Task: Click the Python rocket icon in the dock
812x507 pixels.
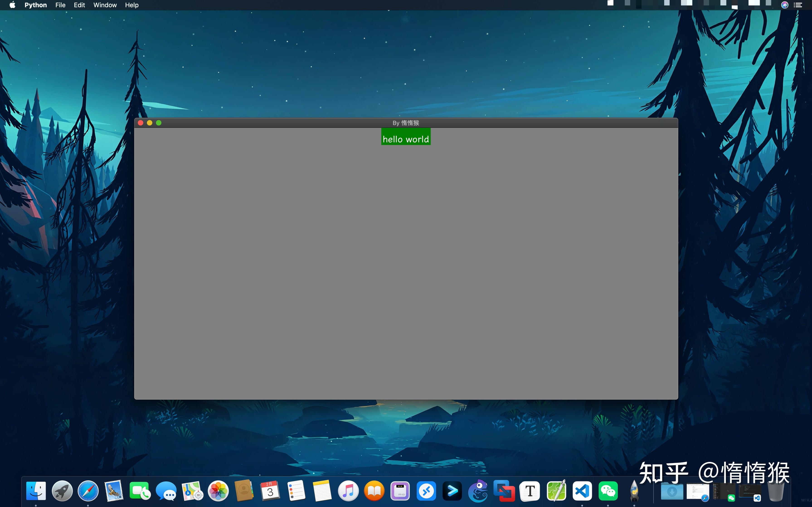Action: click(634, 491)
